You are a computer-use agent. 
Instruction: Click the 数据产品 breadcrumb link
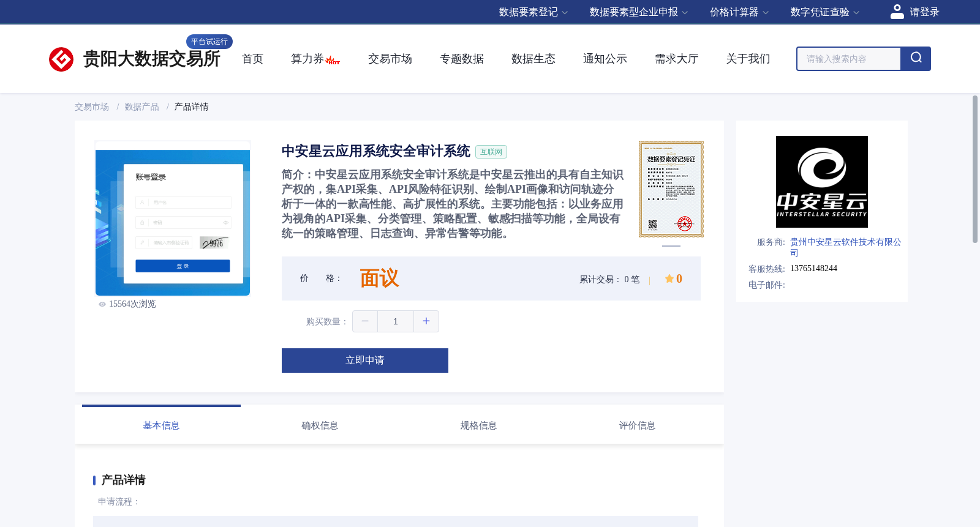point(142,107)
